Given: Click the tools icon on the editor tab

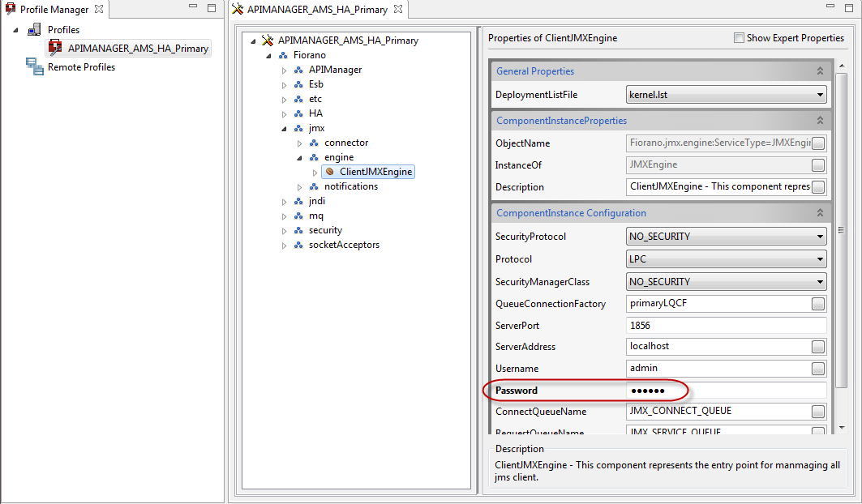Looking at the screenshot, I should click(x=238, y=9).
